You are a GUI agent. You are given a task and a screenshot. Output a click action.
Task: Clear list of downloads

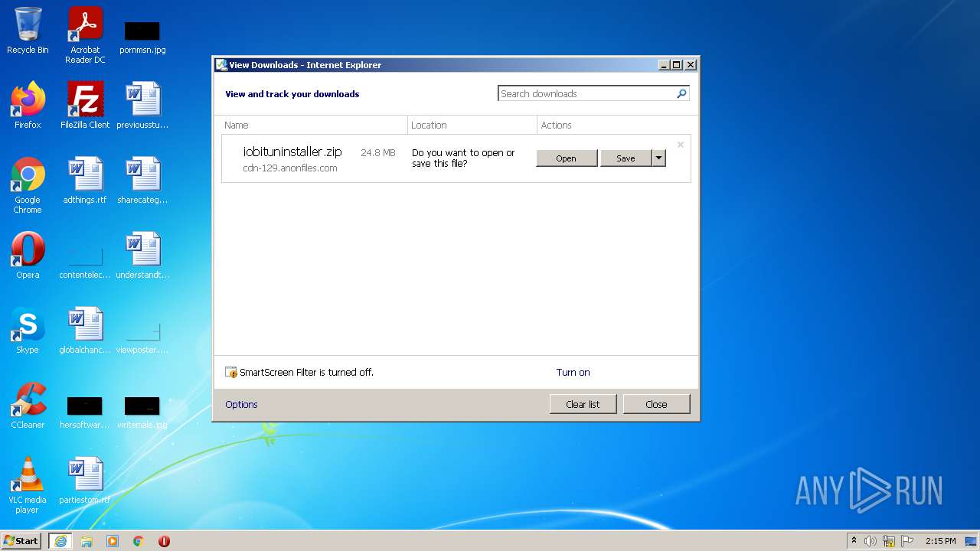click(583, 404)
